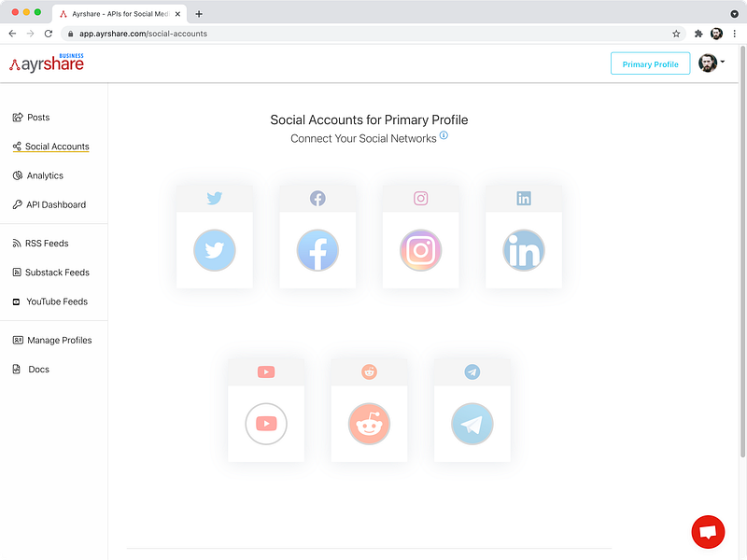Click the Chrome profile avatar in toolbar

coord(716,34)
